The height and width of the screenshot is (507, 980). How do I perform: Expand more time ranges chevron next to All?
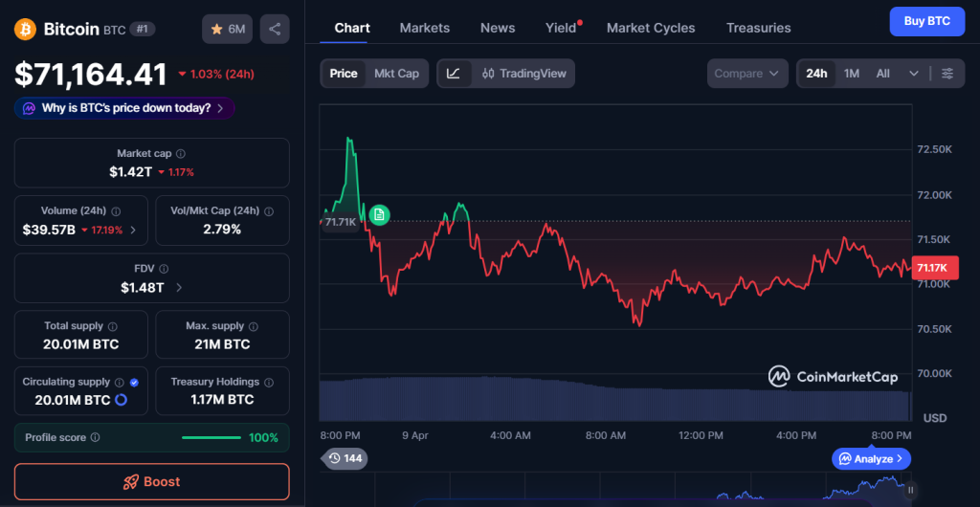tap(914, 74)
